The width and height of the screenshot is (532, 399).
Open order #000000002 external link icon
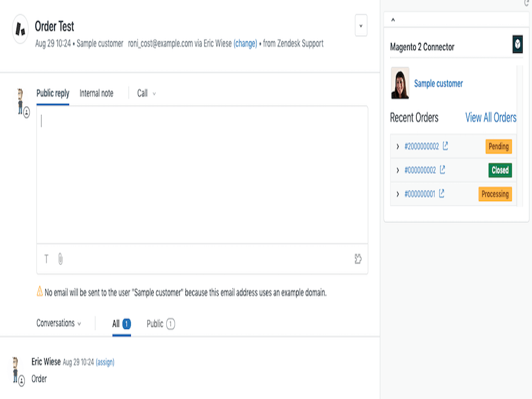click(443, 170)
